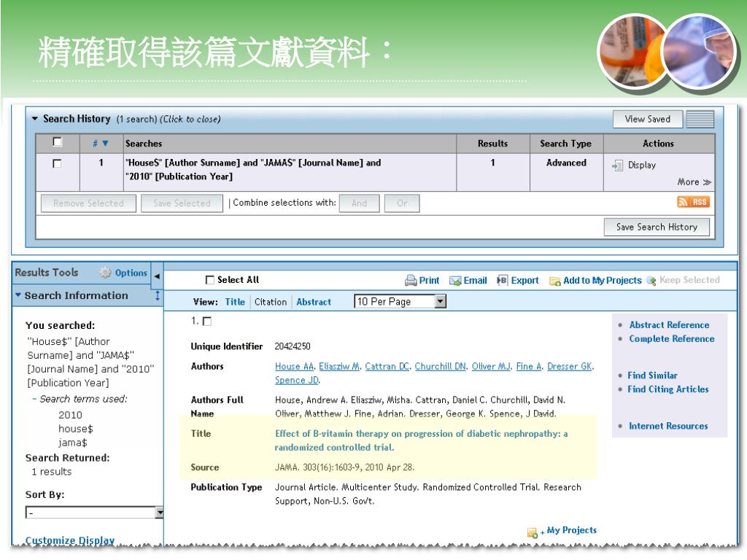Click author link Oliver MJ
747x560 pixels.
491,366
